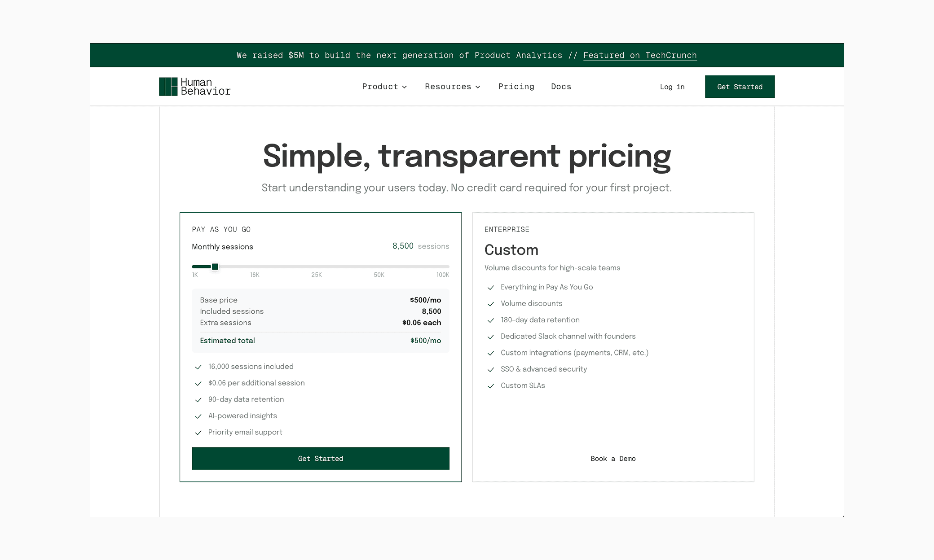
Task: Click checkmark beside 180-day data retention
Action: (491, 320)
